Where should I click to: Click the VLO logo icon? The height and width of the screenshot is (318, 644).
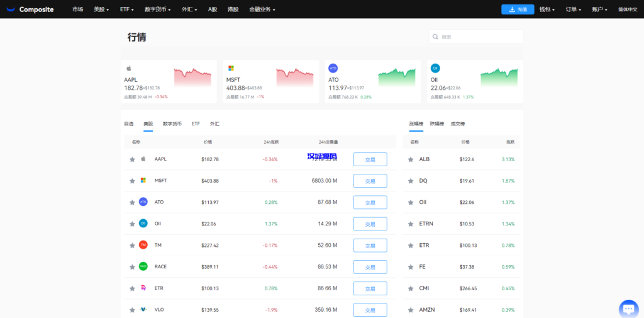click(x=143, y=309)
